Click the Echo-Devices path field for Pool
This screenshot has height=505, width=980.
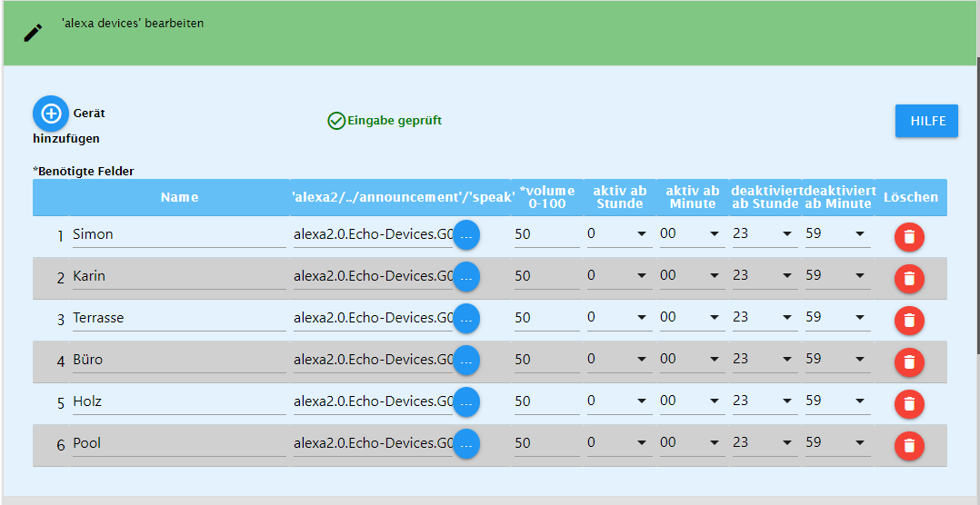coord(373,444)
